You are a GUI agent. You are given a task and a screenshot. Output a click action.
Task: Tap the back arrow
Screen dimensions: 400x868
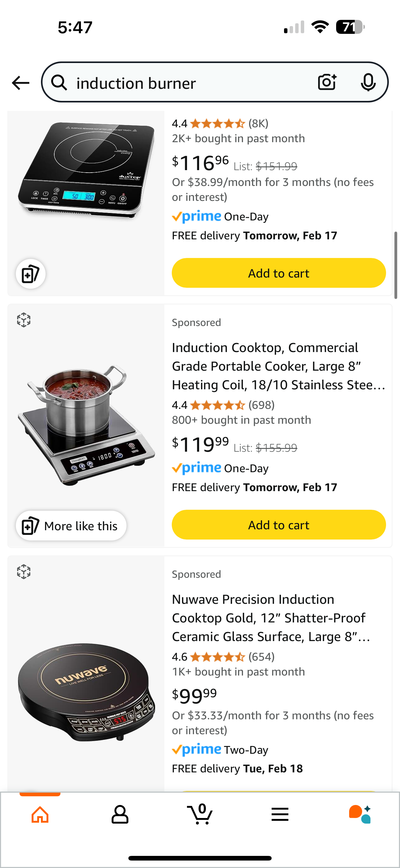20,83
